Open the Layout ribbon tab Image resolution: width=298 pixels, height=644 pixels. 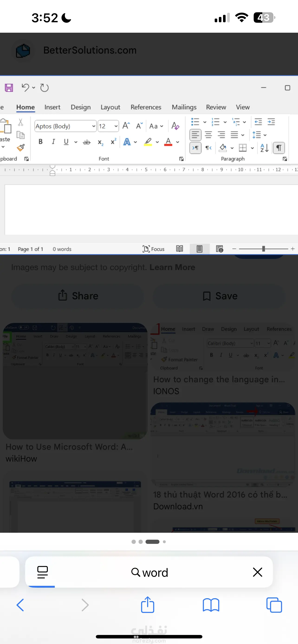click(x=110, y=107)
